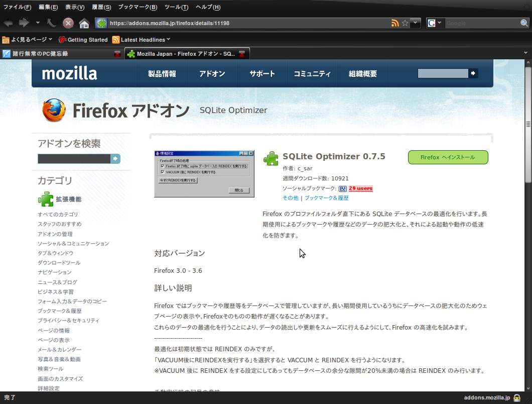This screenshot has width=532, height=404.
Task: Open the Google search magnifier icon
Action: point(523,23)
